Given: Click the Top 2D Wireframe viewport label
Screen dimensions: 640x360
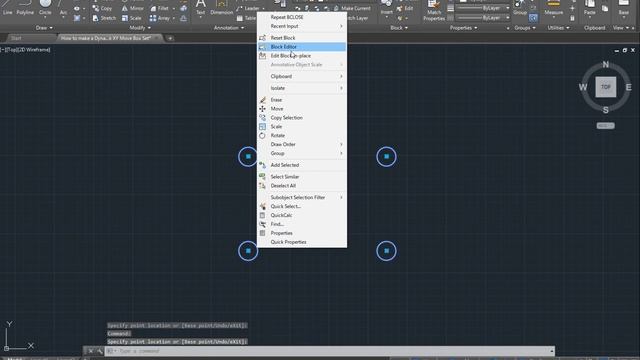Looking at the screenshot, I should [25, 50].
